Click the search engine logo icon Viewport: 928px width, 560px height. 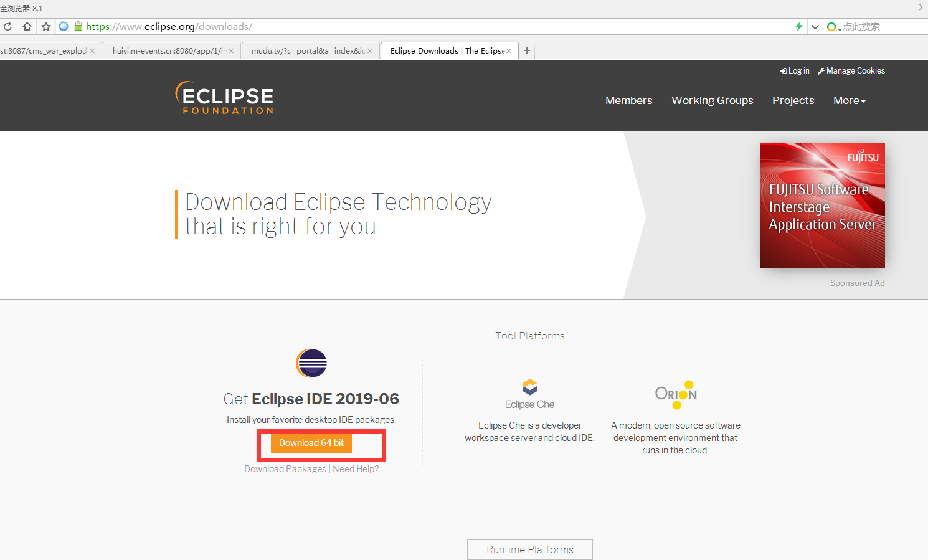pyautogui.click(x=832, y=27)
